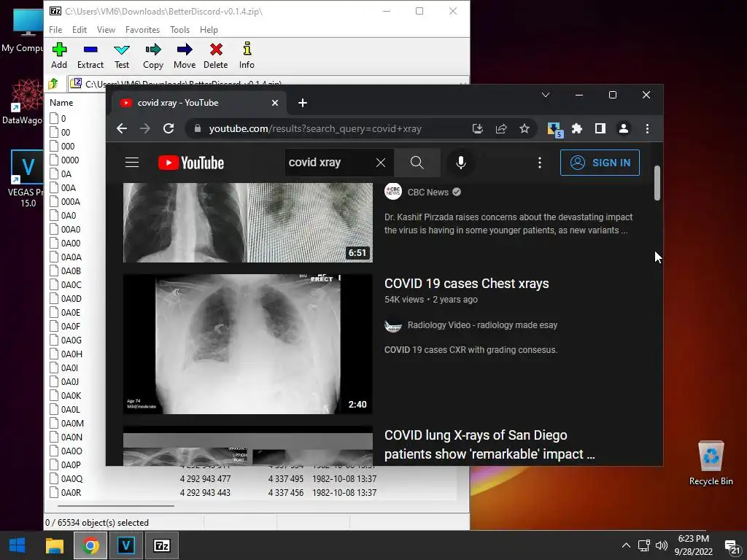Click the install app icon in the address bar

click(x=477, y=128)
